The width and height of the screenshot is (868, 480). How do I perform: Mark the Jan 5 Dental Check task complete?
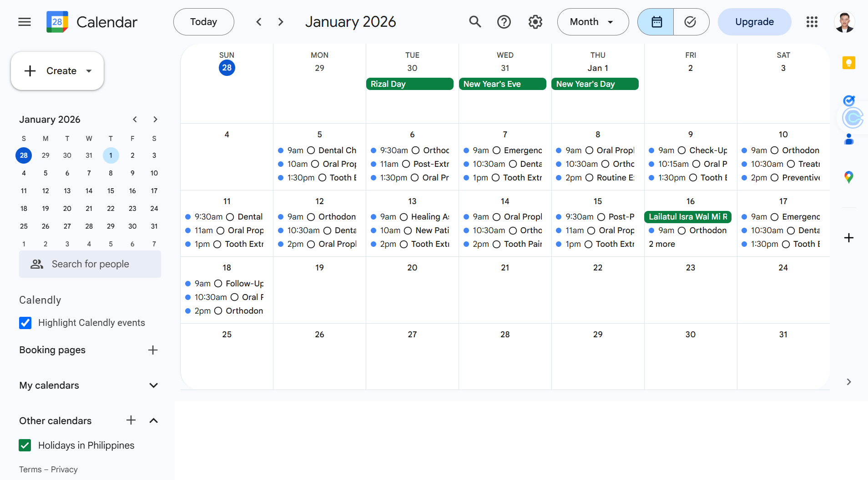click(x=311, y=150)
